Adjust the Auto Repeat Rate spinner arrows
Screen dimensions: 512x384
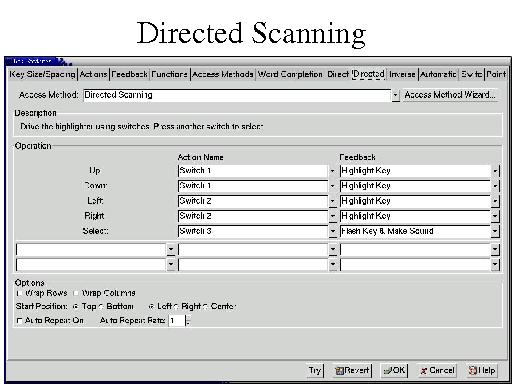188,321
